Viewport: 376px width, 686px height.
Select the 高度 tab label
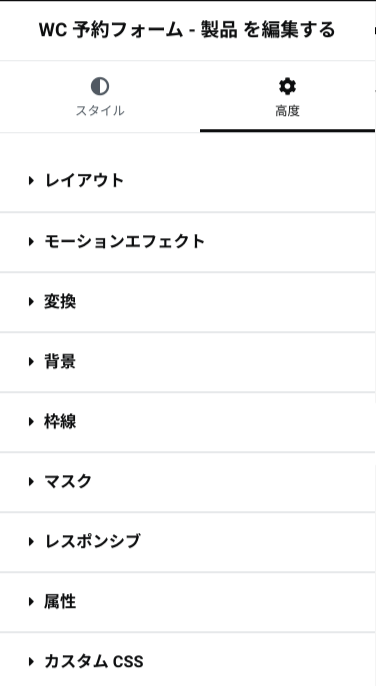click(x=287, y=111)
